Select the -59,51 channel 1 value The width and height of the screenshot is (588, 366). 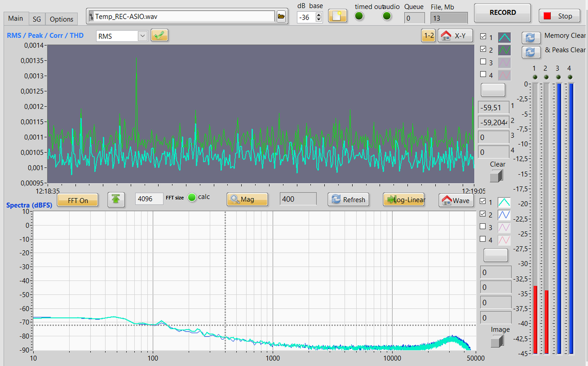coord(493,107)
